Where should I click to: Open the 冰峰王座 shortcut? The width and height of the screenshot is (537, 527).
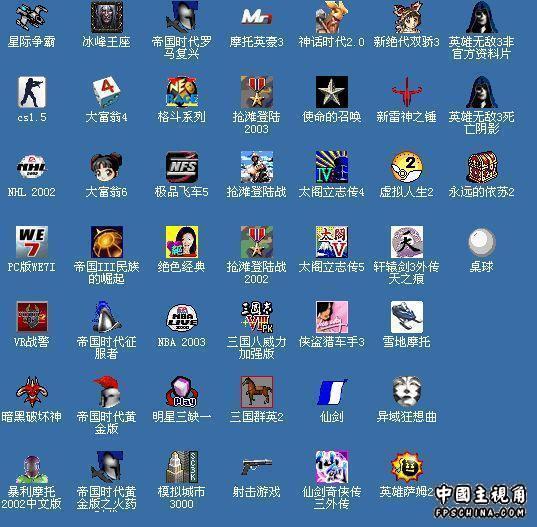point(107,16)
